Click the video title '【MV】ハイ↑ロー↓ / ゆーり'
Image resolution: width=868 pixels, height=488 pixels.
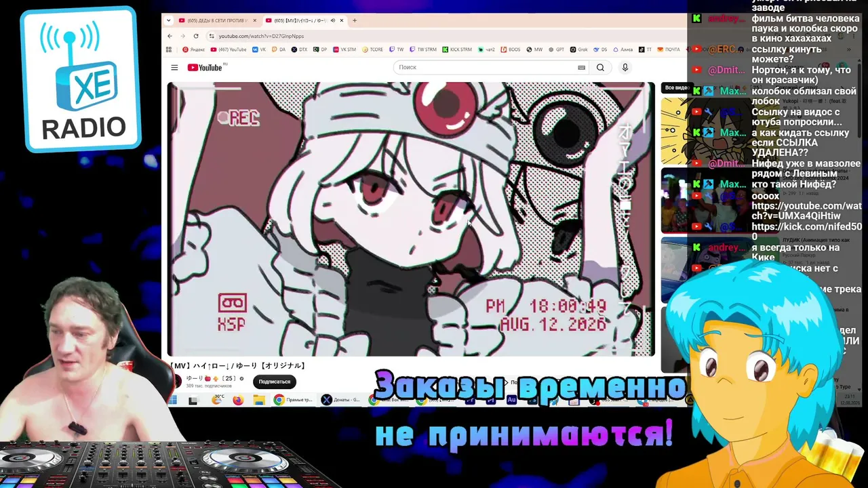click(237, 366)
